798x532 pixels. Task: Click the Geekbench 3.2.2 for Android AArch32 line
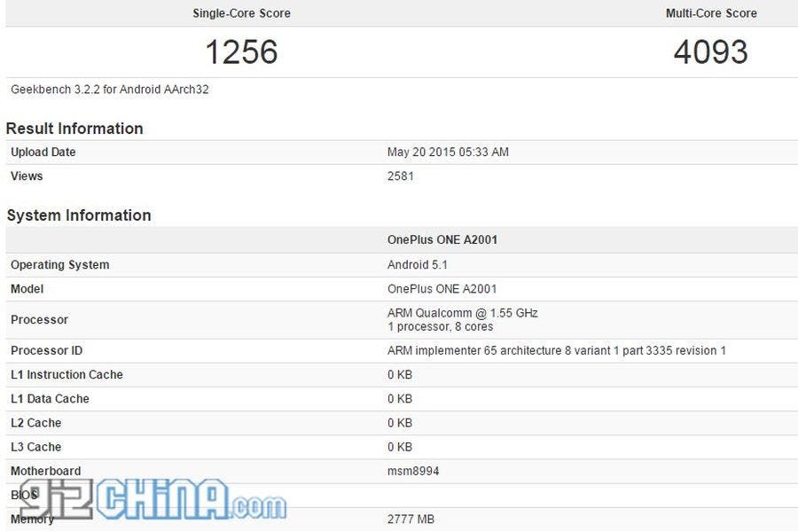pos(109,90)
